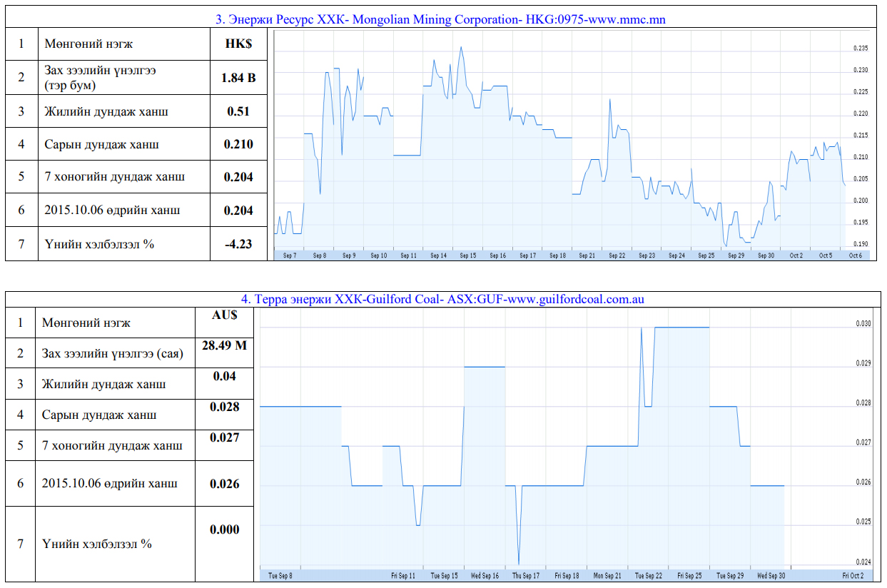Select the HK$ currency cell
Screen dimensions: 887x588
click(238, 44)
